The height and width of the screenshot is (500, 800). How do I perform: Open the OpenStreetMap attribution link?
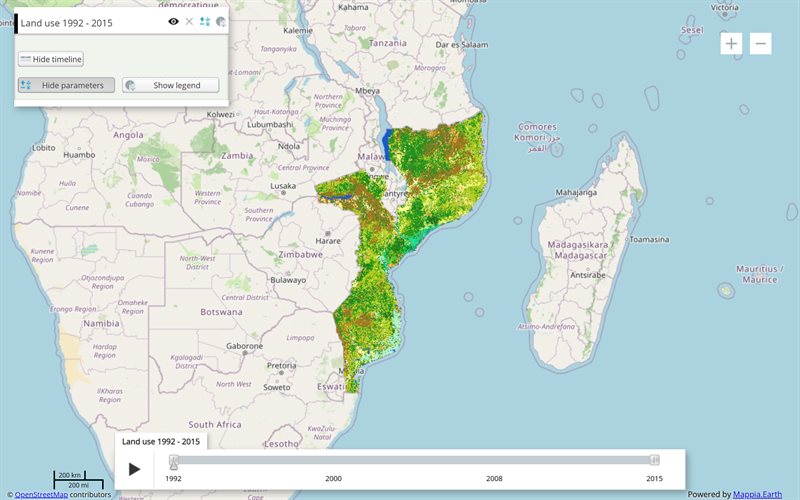(x=41, y=494)
